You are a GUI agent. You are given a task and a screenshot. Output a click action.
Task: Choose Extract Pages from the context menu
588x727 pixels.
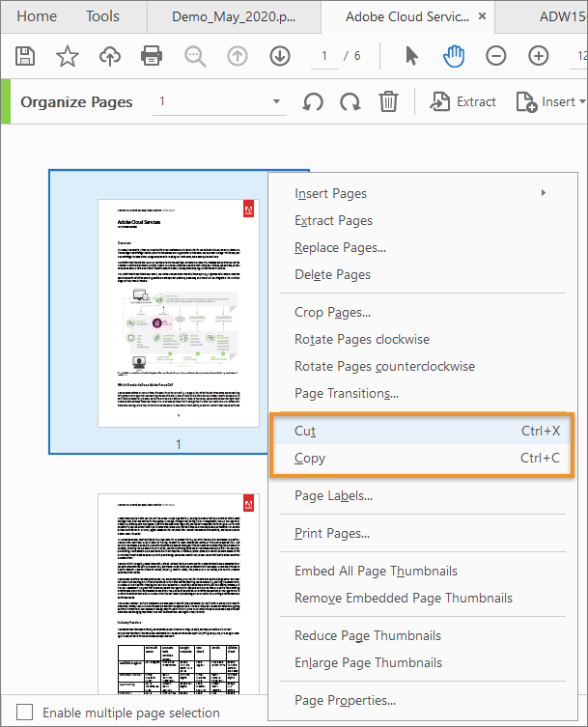click(x=423, y=220)
